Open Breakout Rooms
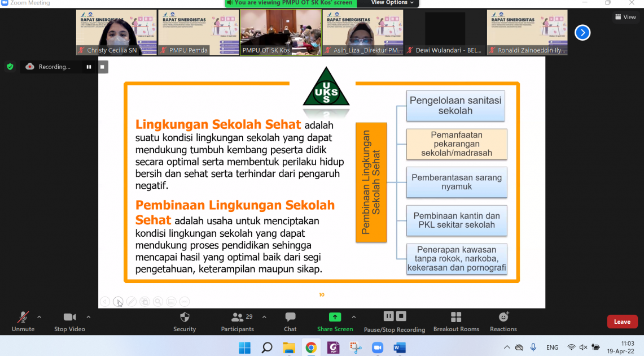Viewport: 644px width, 356px height. click(x=456, y=321)
